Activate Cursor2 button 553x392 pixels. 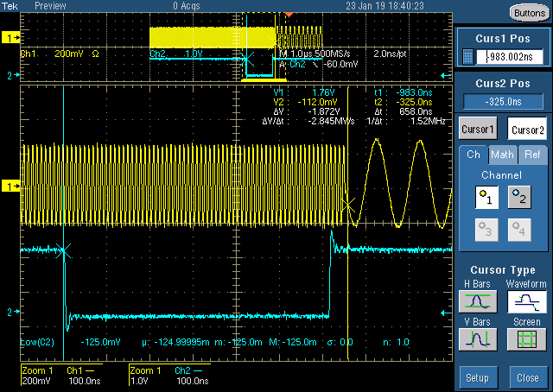(x=526, y=129)
